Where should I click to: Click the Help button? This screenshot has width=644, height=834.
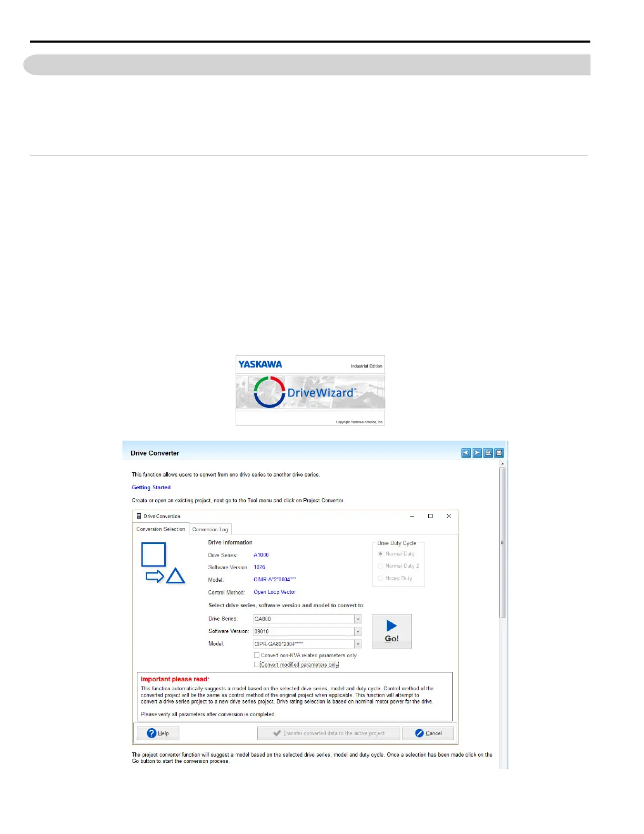click(x=158, y=733)
